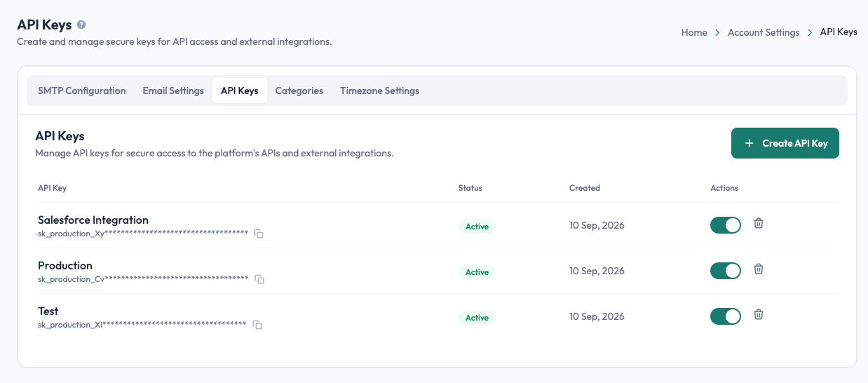This screenshot has width=868, height=383.
Task: Click the API Keys breadcrumb item
Action: (839, 32)
